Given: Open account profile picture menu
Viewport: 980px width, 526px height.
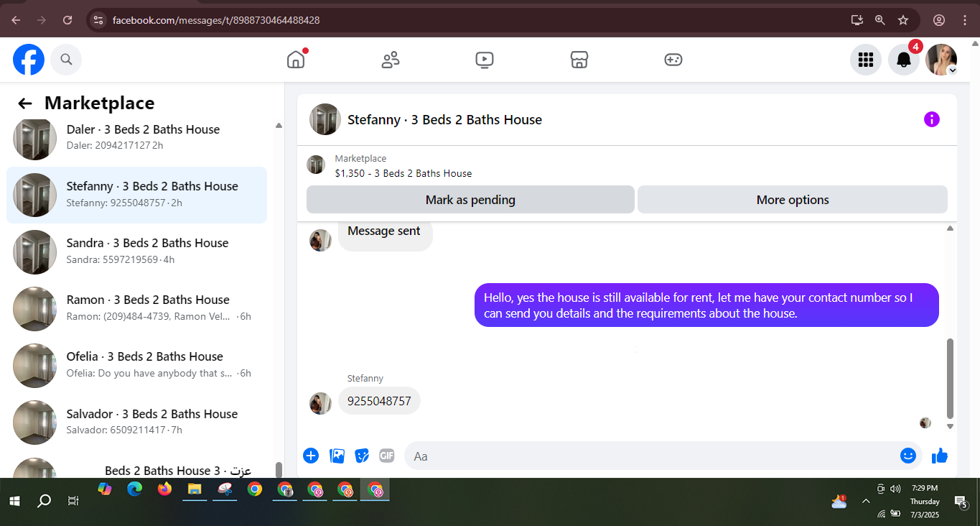Looking at the screenshot, I should click(941, 60).
